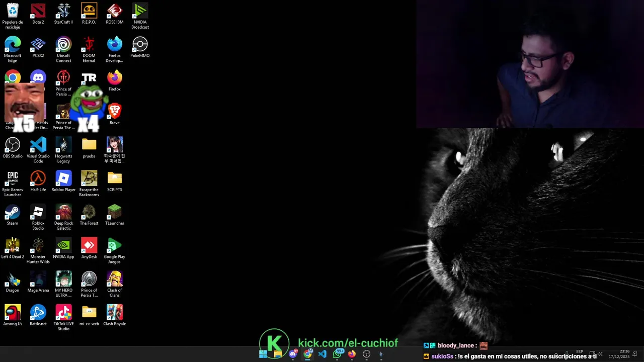Open Ubisoft Connect from the desktop
This screenshot has height=362, width=644.
coord(63,50)
